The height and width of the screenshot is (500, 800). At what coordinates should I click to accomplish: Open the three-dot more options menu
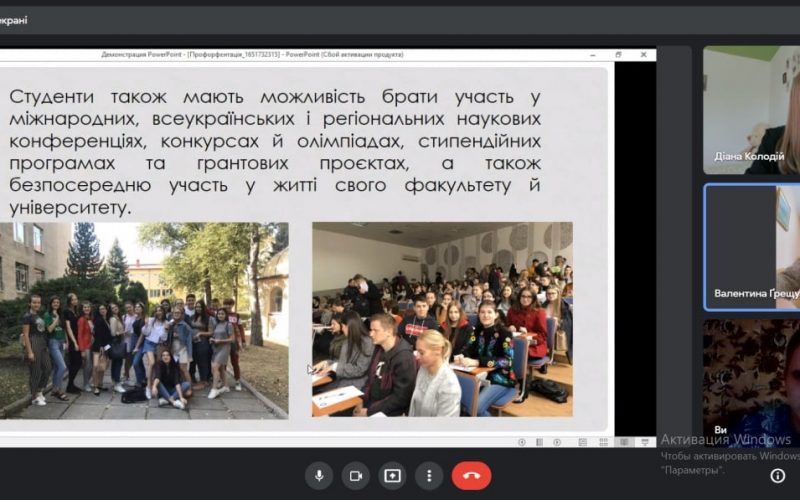(428, 476)
